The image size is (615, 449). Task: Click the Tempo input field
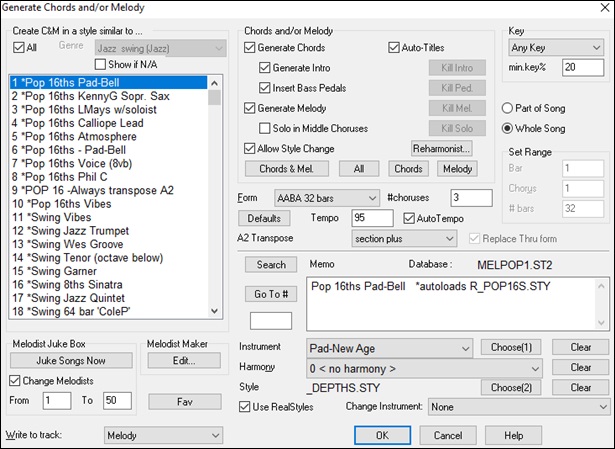[x=372, y=218]
